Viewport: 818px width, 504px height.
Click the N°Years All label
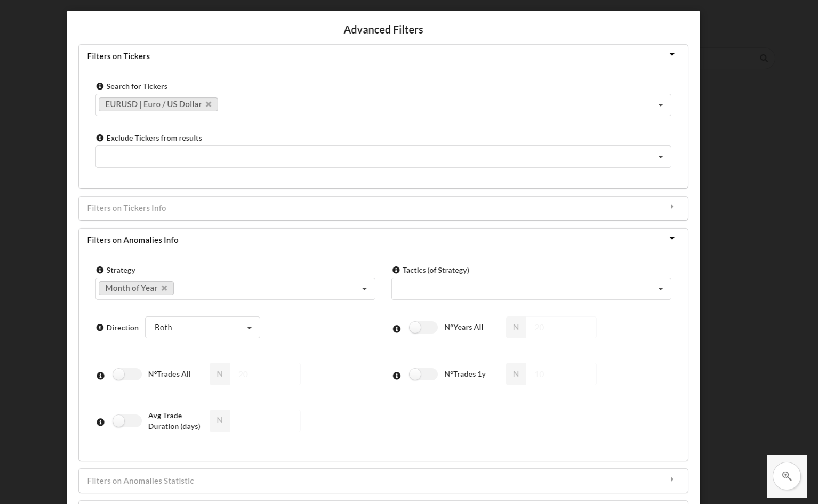tap(464, 327)
